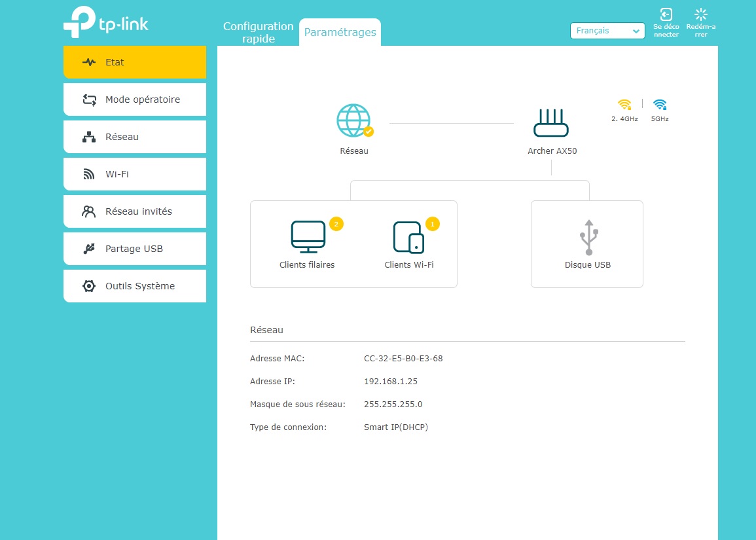
Task: Click the Disque USB icon
Action: tap(588, 238)
